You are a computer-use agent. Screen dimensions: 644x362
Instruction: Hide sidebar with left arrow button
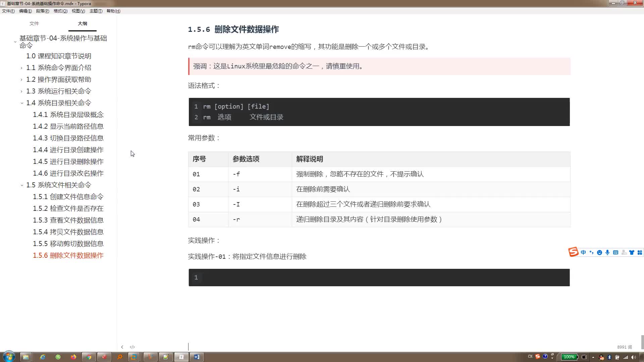coord(122,347)
